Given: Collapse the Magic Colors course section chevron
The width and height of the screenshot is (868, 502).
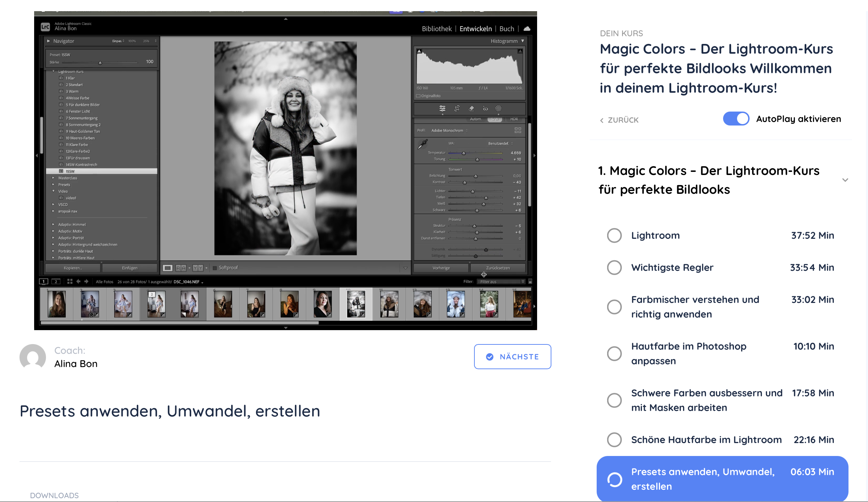Looking at the screenshot, I should tap(845, 180).
